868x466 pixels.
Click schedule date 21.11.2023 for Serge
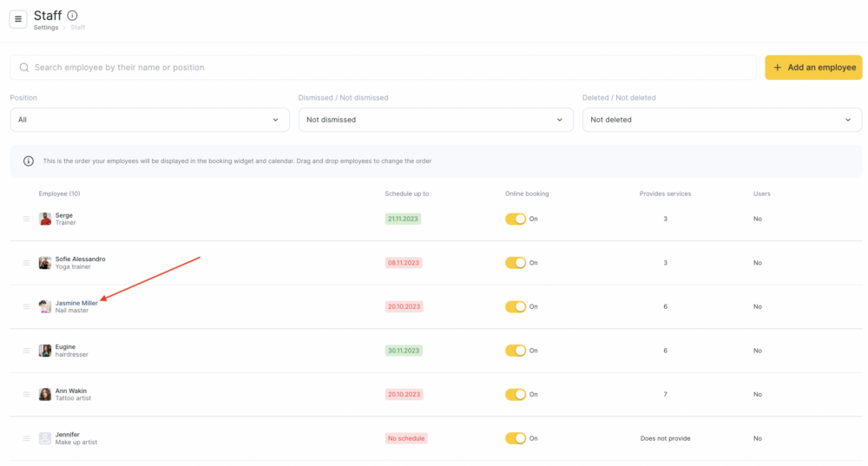point(403,220)
